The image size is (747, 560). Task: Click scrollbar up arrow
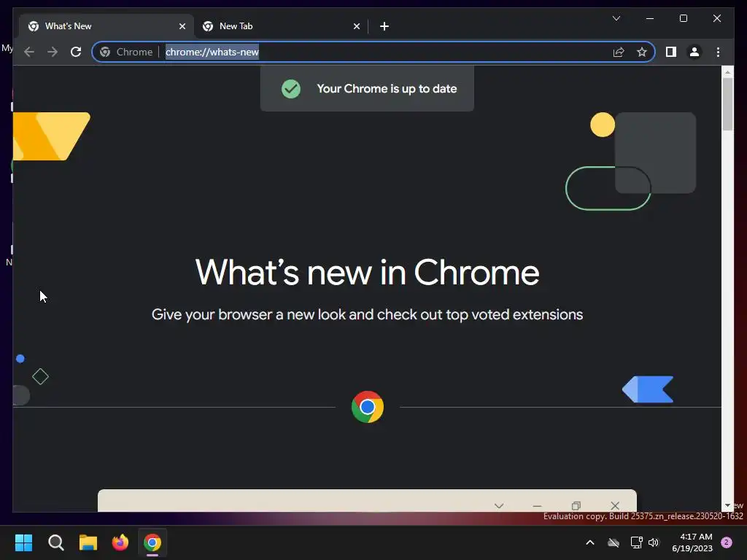click(727, 72)
